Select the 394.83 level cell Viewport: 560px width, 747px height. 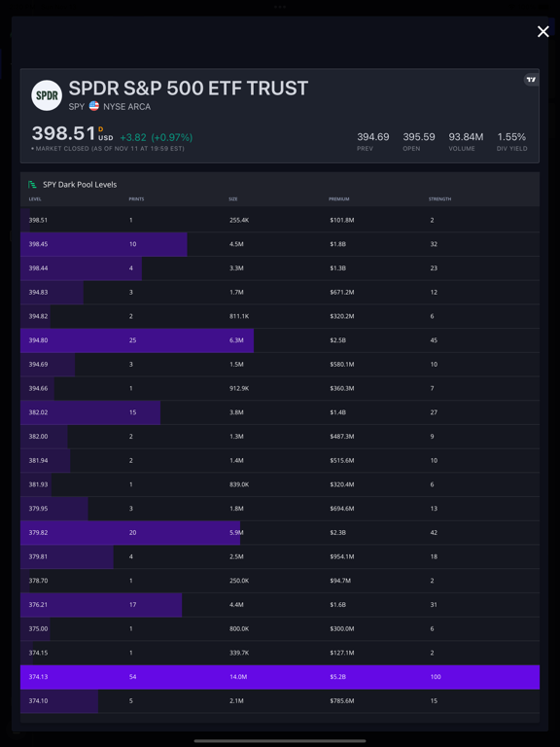click(x=38, y=293)
